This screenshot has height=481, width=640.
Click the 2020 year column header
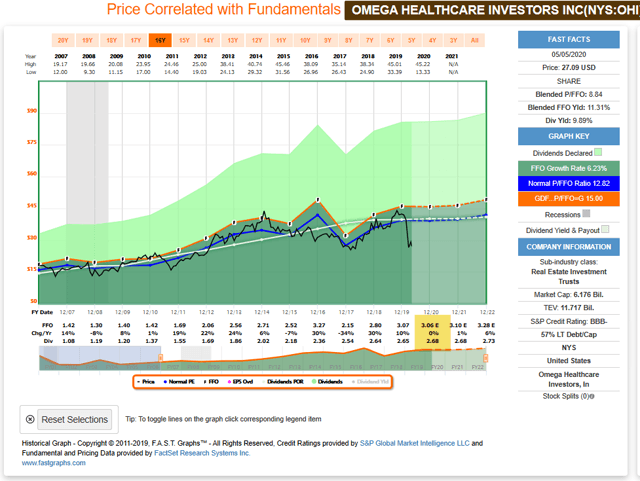[424, 56]
